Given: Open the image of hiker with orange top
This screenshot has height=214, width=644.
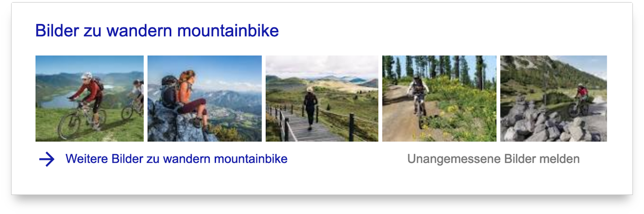Looking at the screenshot, I should click(204, 99).
